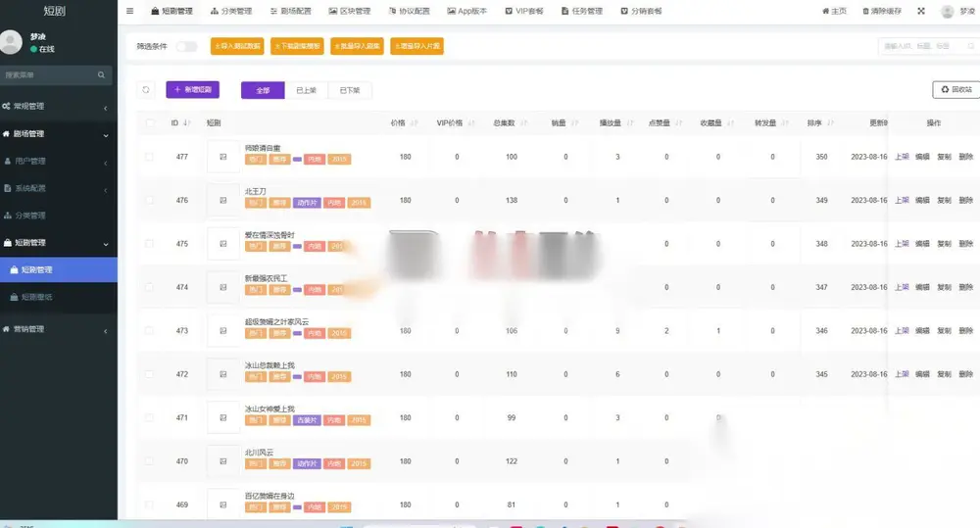Collapse the 剧场管理 sidebar menu
The width and height of the screenshot is (980, 528).
58,134
